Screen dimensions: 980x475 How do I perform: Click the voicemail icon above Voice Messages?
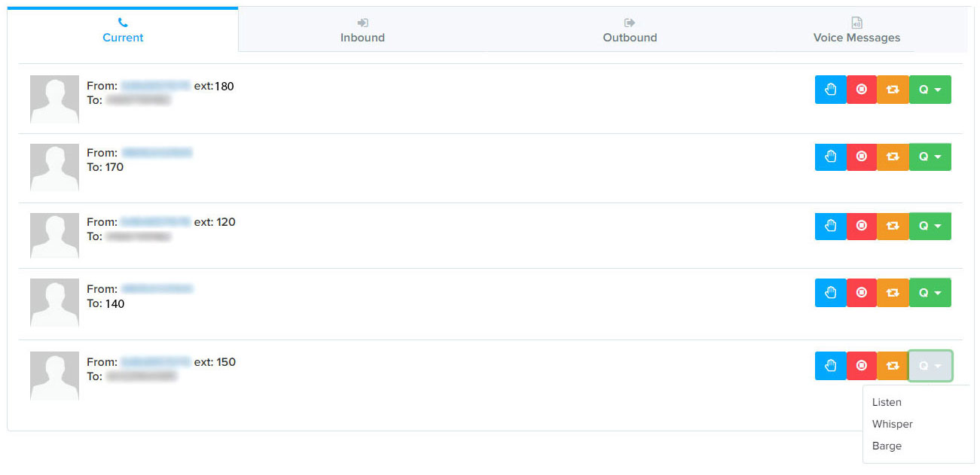[856, 22]
